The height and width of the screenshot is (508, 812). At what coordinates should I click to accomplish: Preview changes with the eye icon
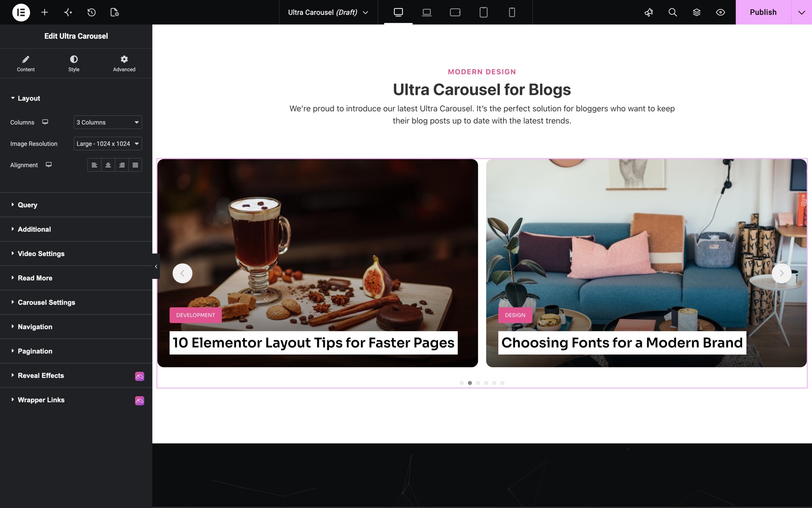click(720, 12)
